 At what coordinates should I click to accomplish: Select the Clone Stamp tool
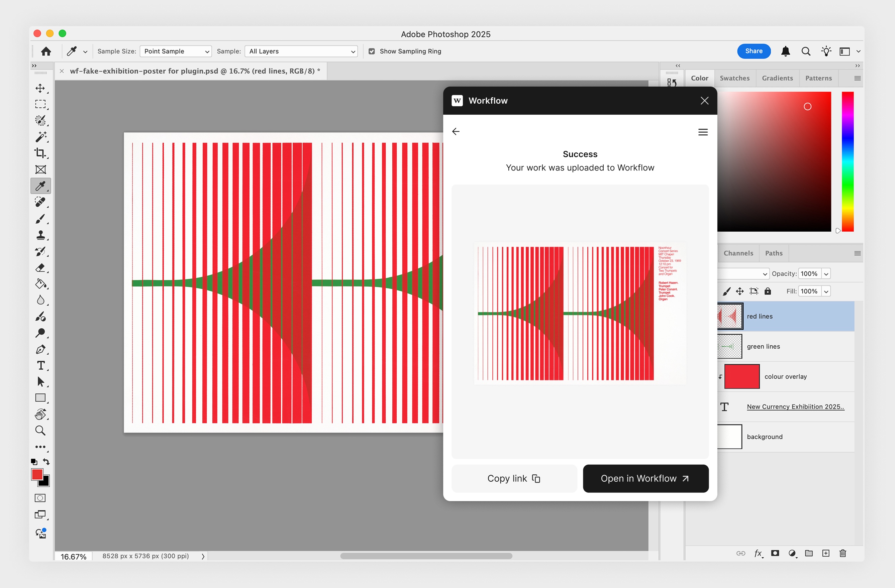point(40,235)
